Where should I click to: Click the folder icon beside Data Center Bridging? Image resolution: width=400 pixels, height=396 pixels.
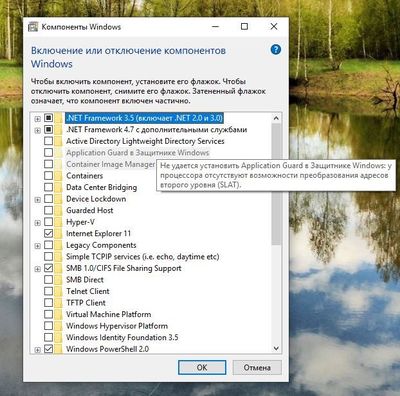tap(59, 187)
